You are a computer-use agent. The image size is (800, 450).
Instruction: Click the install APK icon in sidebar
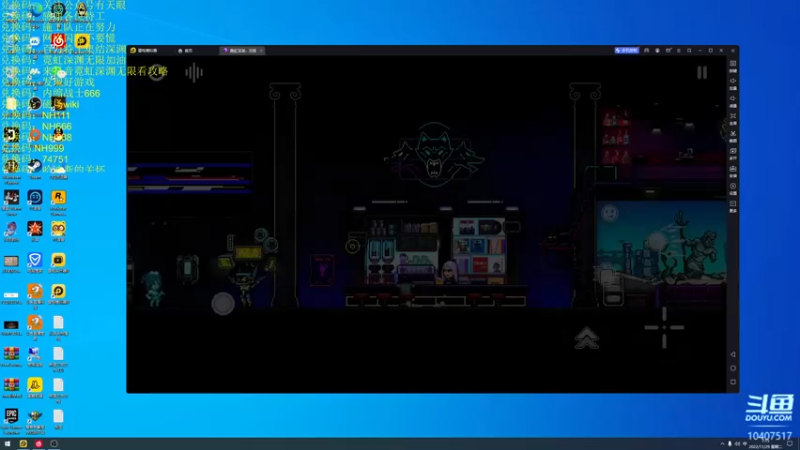click(733, 170)
